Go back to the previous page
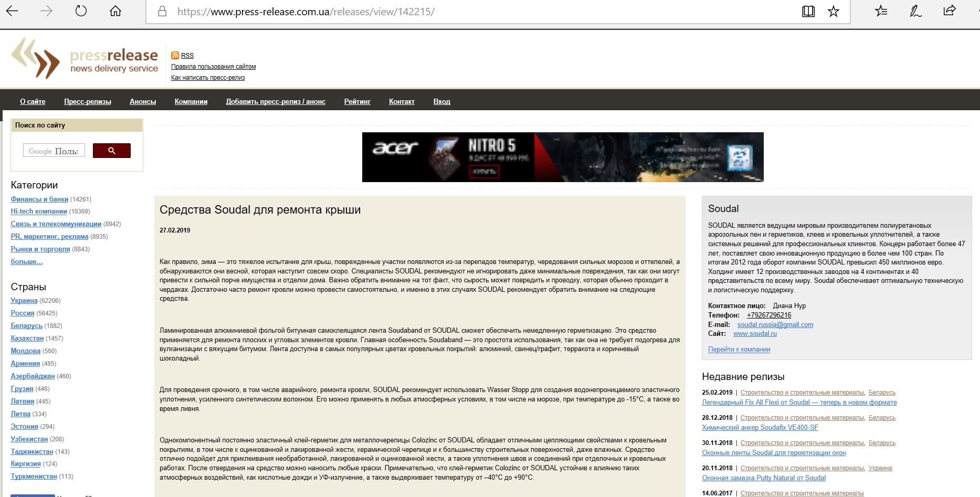 12,11
